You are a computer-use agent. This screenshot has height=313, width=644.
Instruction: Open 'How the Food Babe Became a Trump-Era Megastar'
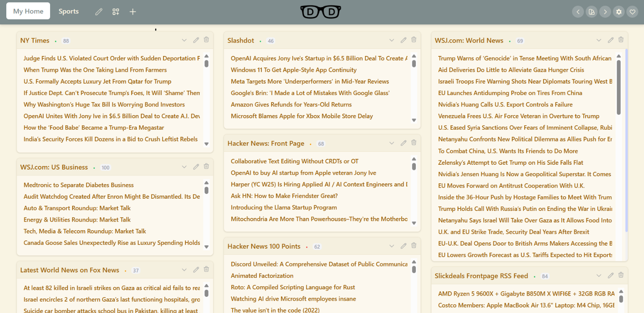tap(94, 128)
